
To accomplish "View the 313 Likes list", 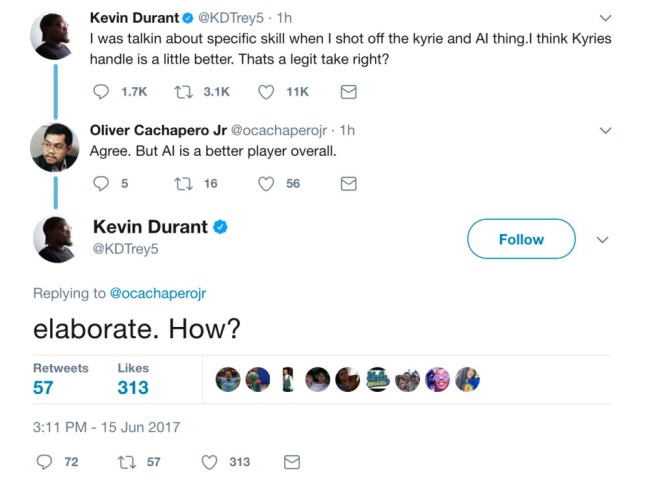I will click(133, 379).
